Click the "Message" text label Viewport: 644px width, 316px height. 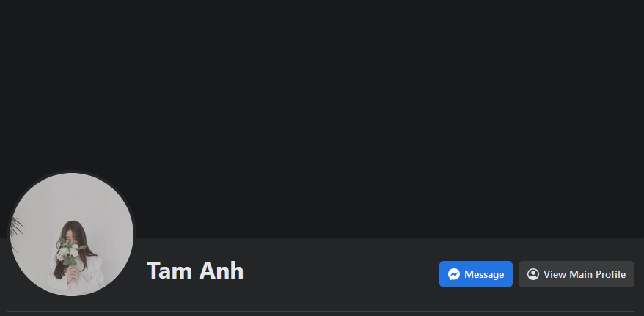click(x=484, y=274)
